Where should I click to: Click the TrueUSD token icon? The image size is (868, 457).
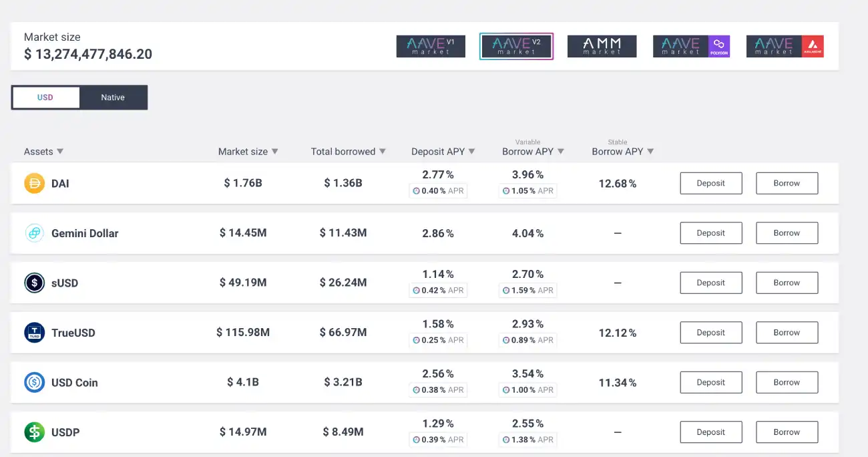(34, 333)
